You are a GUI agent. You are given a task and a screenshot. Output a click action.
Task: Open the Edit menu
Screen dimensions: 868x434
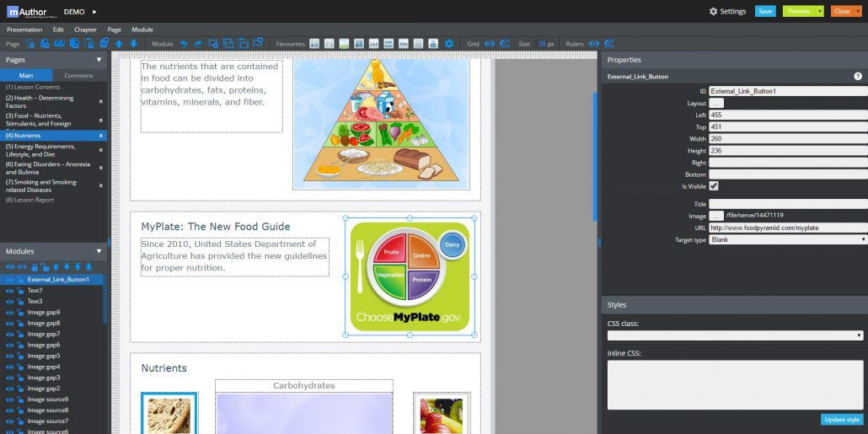(58, 29)
